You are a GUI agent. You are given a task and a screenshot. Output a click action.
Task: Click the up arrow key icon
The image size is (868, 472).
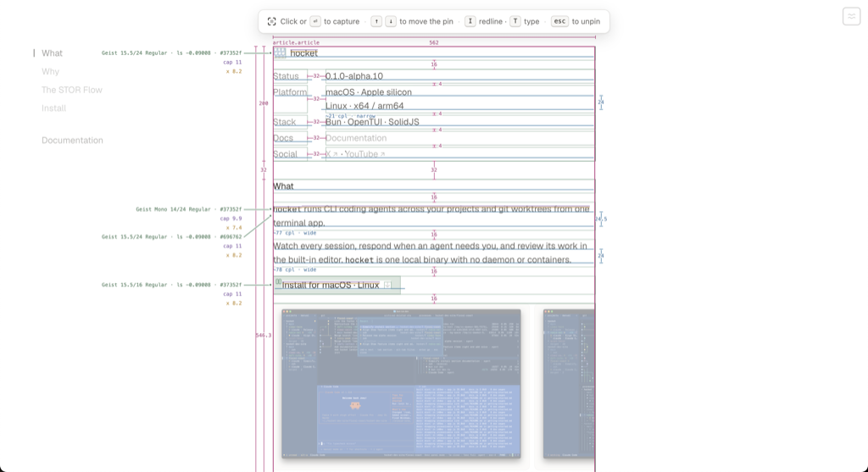pos(376,21)
